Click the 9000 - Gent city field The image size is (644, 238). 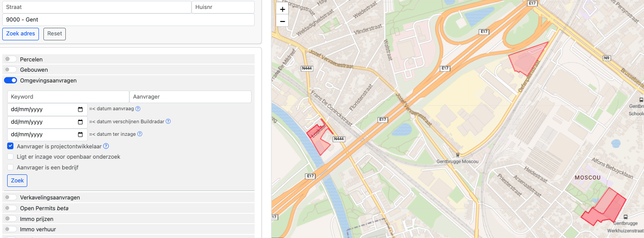pyautogui.click(x=128, y=20)
